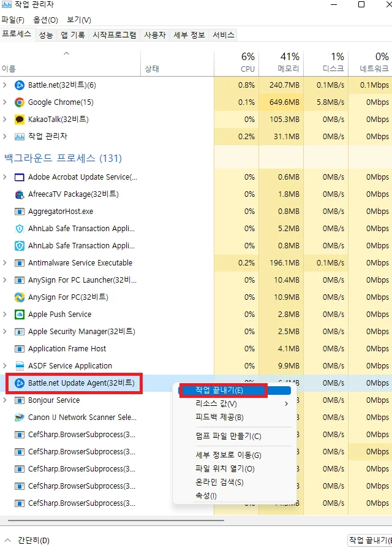Select Google Chrome's 649.6MB memory value

click(x=284, y=102)
